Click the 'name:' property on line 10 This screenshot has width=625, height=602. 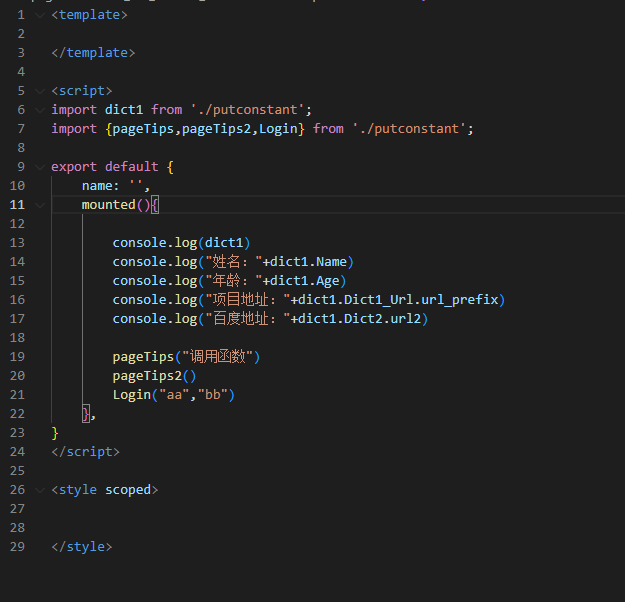point(100,186)
